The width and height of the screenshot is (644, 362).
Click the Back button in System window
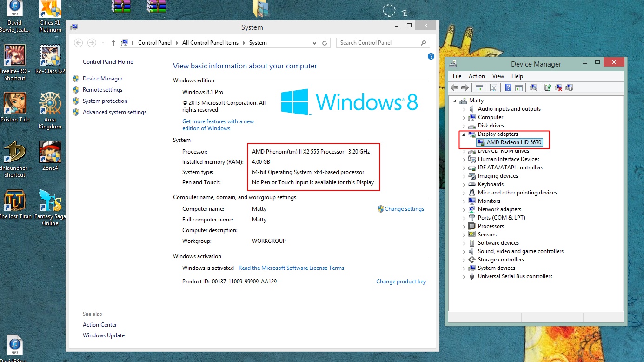coord(79,43)
